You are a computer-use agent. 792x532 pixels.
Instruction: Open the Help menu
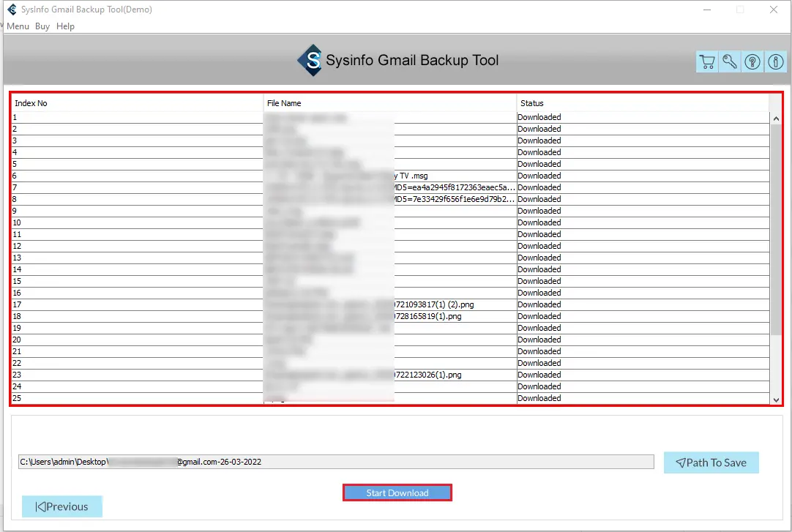click(x=65, y=26)
